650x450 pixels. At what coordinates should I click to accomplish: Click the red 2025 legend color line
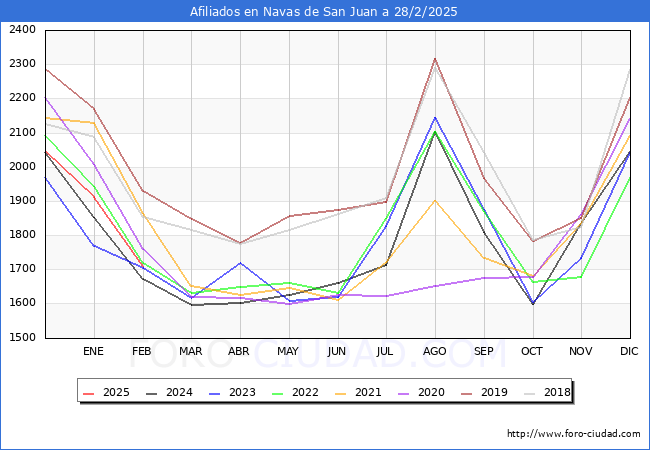coord(89,393)
